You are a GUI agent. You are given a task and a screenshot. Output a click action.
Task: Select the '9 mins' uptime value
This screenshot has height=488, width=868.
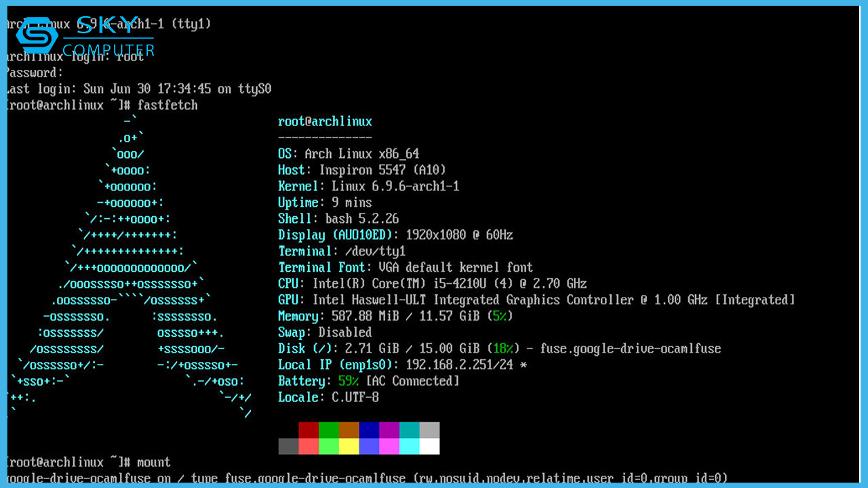point(352,203)
